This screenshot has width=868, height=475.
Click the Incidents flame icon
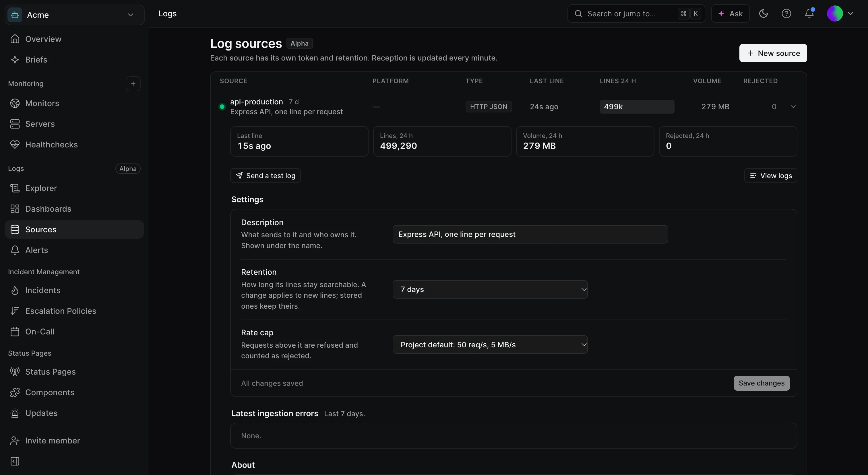pos(15,290)
